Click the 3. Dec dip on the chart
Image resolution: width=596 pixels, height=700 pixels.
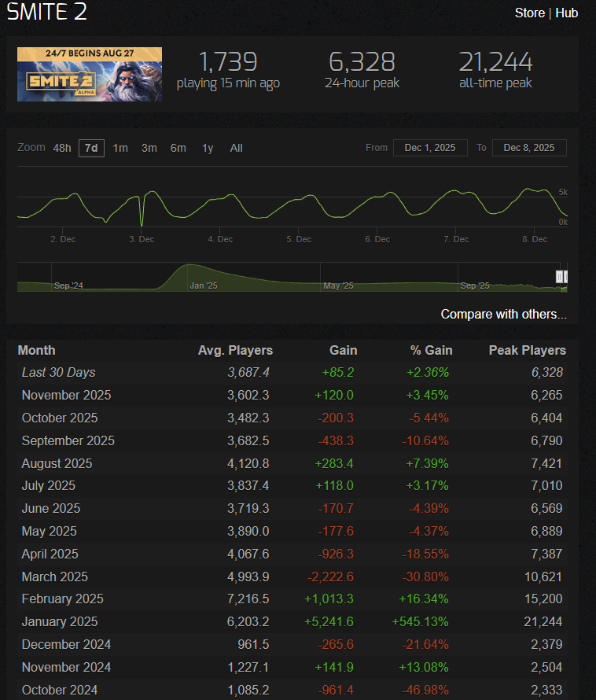142,225
